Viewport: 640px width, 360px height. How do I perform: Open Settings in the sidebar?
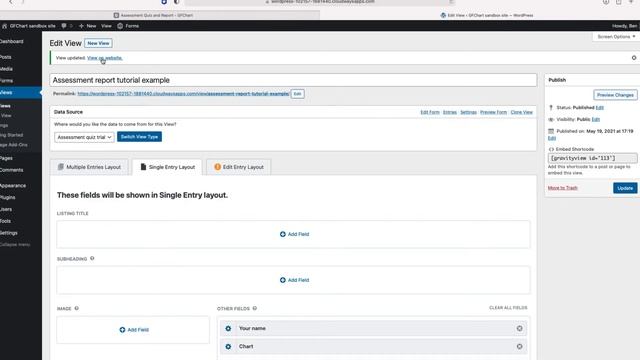point(9,233)
